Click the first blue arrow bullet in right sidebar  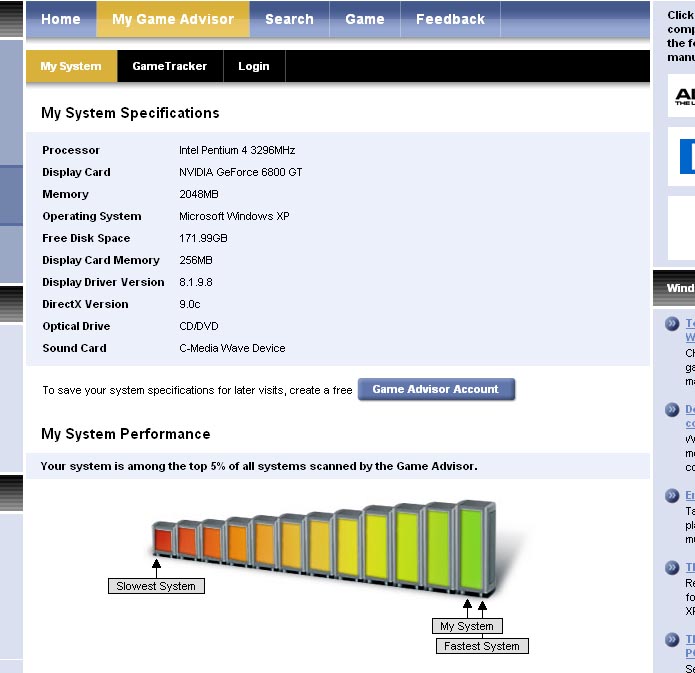(x=672, y=323)
